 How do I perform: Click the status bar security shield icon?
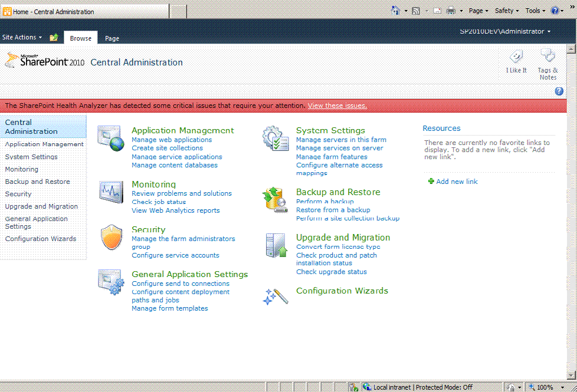tap(353, 387)
